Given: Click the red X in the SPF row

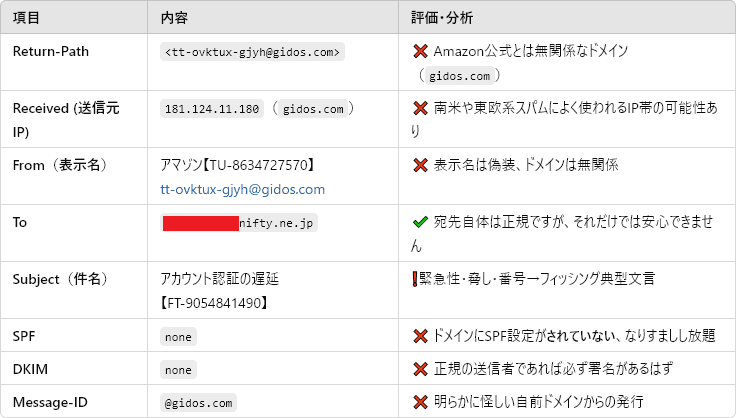Looking at the screenshot, I should tap(420, 336).
